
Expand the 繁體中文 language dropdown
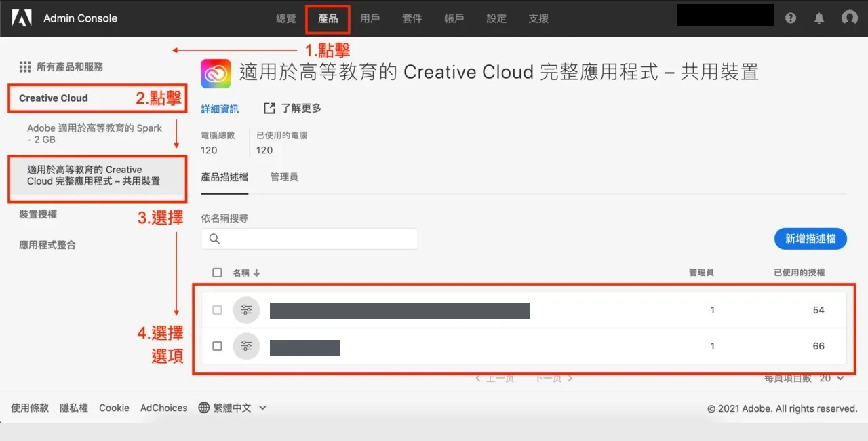click(233, 408)
